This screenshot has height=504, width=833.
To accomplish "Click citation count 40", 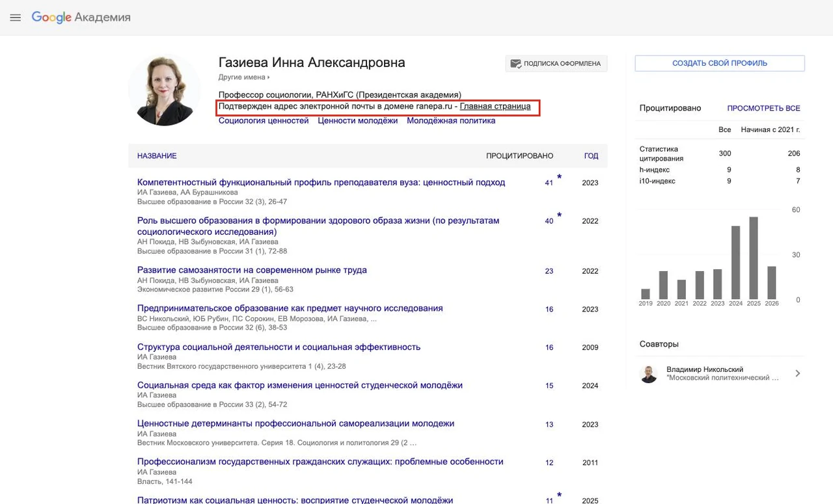I will (549, 221).
